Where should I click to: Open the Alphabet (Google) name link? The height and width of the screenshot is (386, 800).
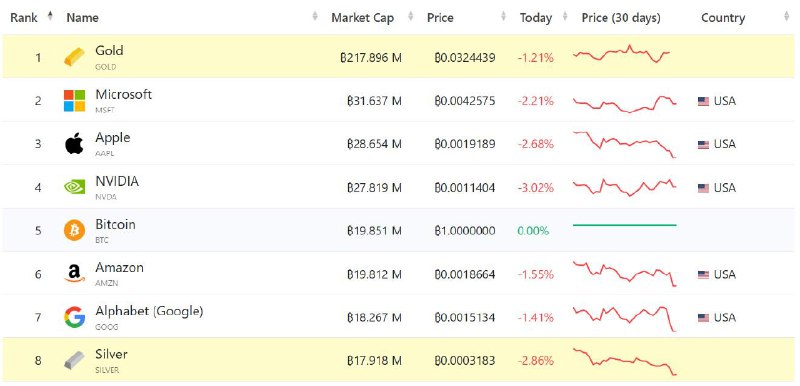tap(149, 311)
